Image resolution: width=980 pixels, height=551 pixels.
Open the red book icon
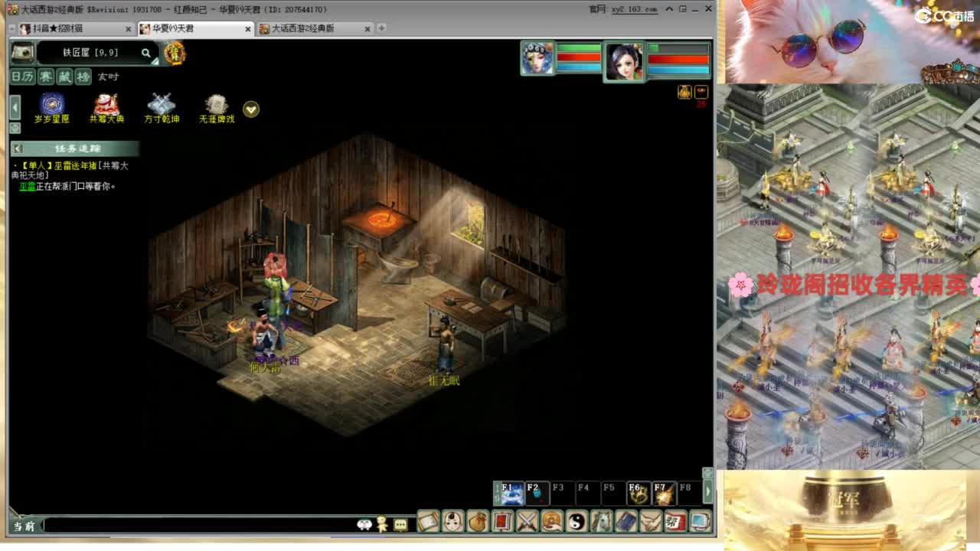point(502,521)
